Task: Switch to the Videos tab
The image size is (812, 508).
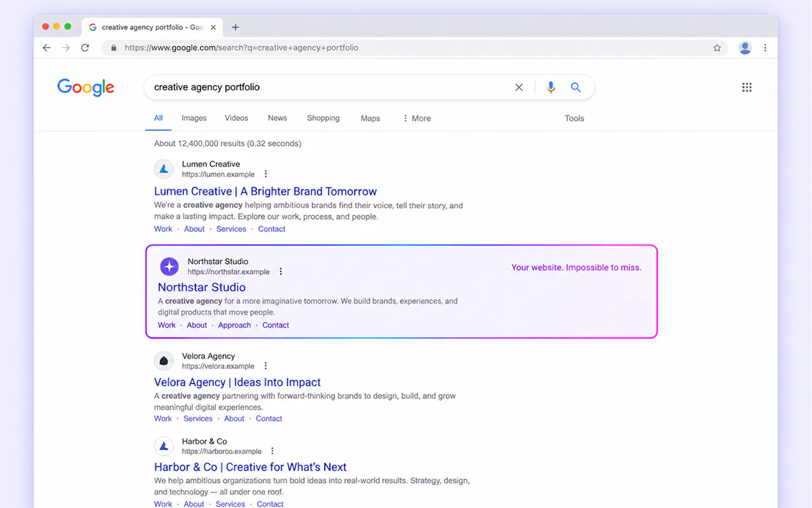Action: pos(236,118)
